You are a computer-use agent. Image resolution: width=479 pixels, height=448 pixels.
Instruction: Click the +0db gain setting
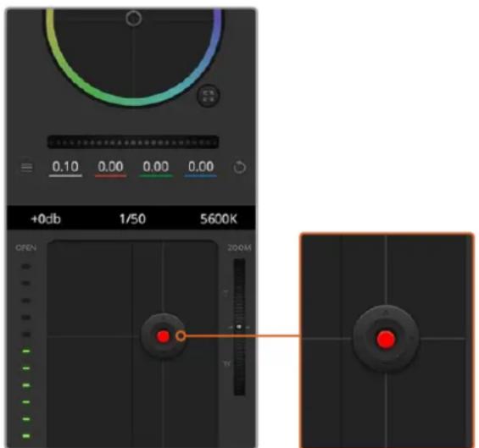pos(46,218)
